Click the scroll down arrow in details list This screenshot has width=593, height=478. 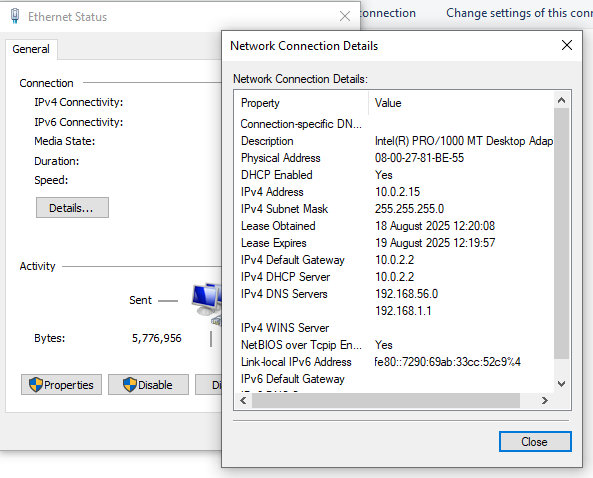pos(562,384)
